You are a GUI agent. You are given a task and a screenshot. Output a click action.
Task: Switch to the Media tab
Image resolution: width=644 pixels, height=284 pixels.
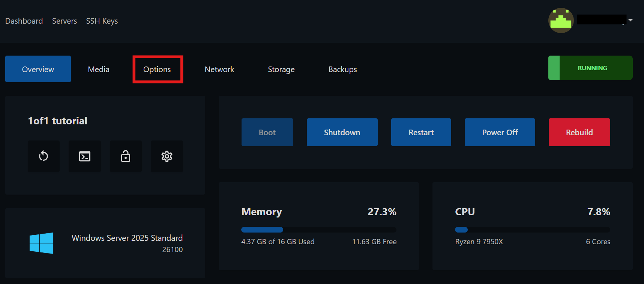click(x=99, y=69)
